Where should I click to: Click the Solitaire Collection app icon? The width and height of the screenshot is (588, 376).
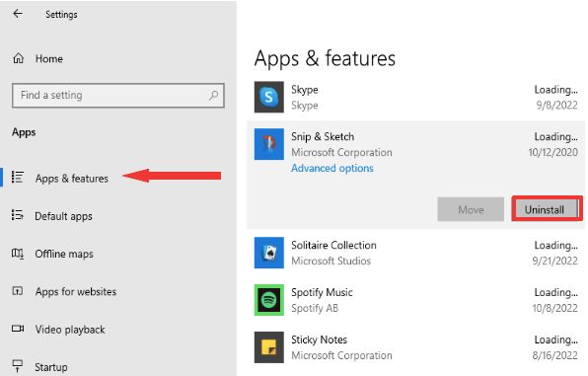[269, 253]
